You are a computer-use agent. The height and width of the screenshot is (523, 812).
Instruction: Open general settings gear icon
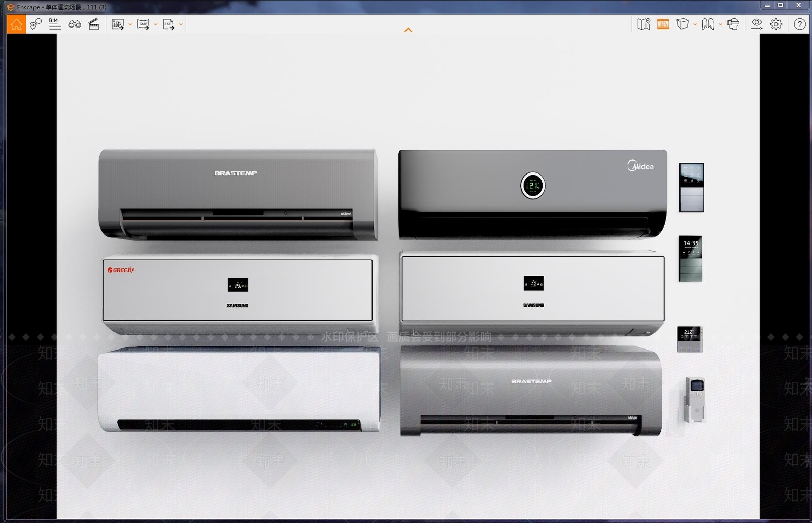pos(776,24)
